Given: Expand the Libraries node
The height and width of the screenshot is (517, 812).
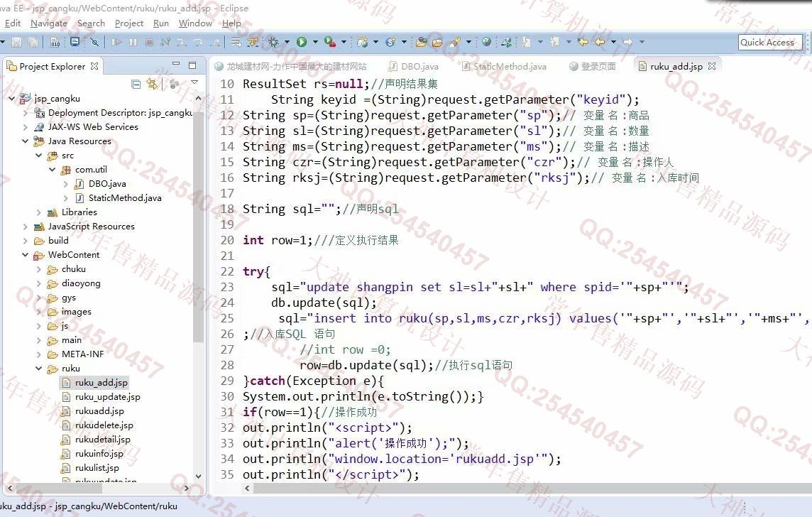Looking at the screenshot, I should coord(39,212).
